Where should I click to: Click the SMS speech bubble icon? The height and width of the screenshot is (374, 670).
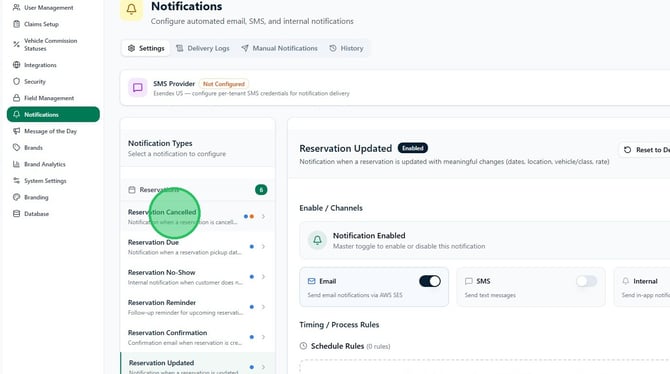tap(469, 281)
